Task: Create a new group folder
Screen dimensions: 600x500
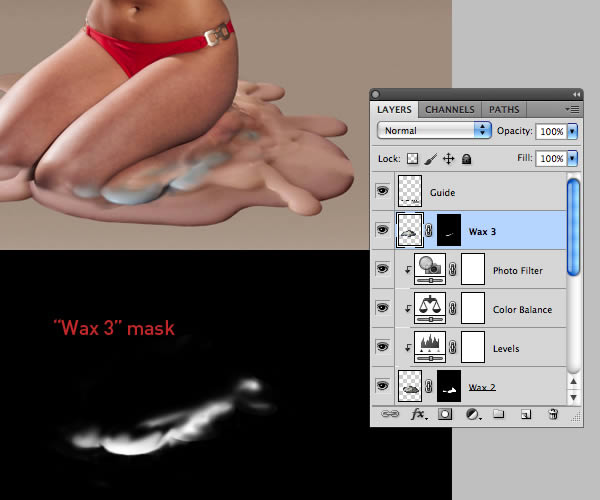Action: [x=498, y=414]
